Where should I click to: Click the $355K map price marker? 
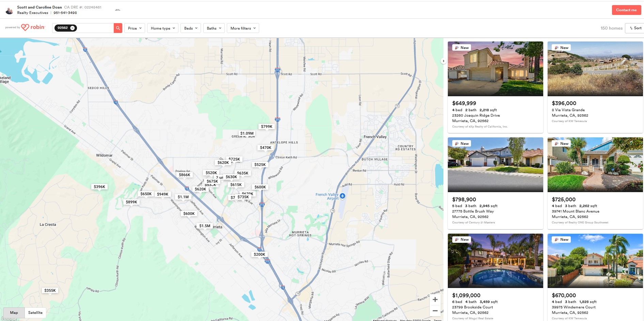[50, 290]
